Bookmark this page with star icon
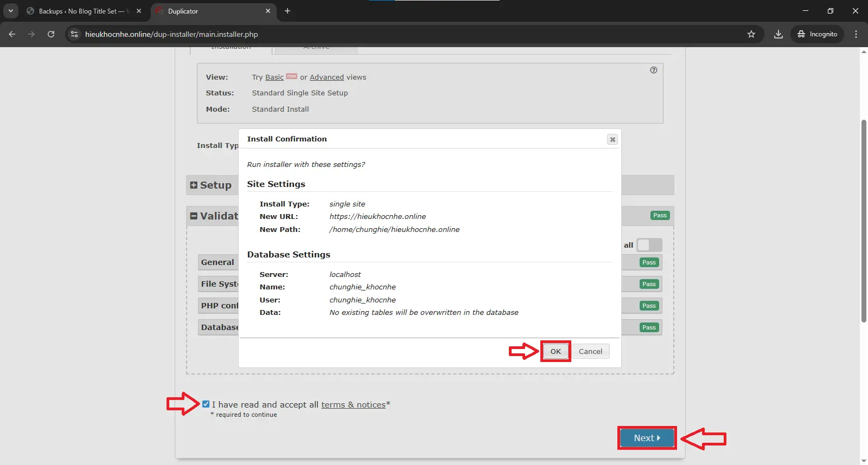The height and width of the screenshot is (465, 868). click(x=751, y=34)
